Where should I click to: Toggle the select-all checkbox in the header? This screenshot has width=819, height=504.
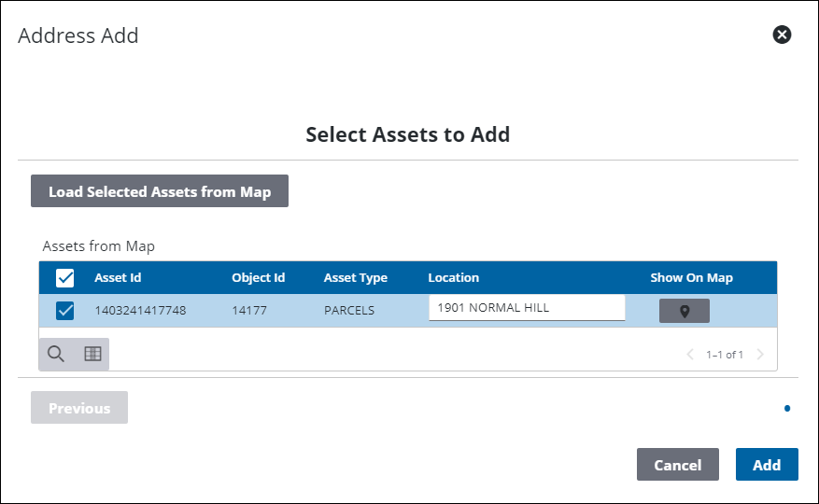[65, 277]
